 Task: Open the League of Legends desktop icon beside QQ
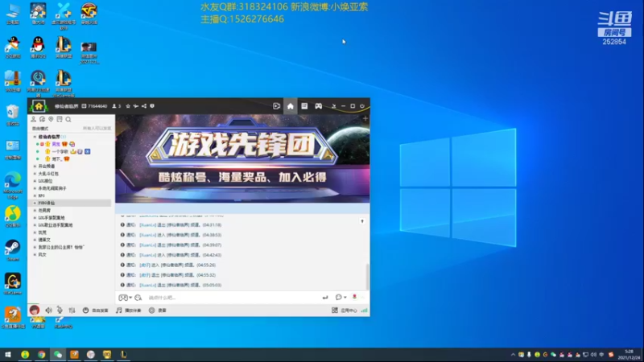(x=64, y=47)
